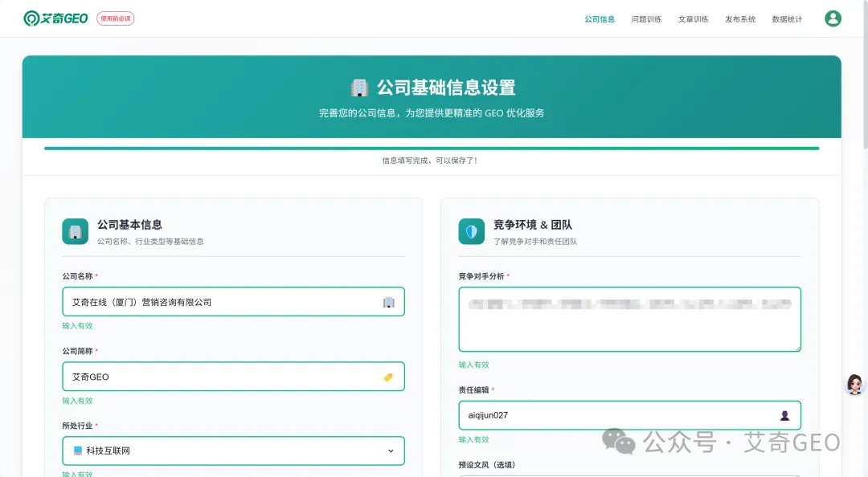
Task: Open the 问题训练 navigation tab
Action: (646, 19)
